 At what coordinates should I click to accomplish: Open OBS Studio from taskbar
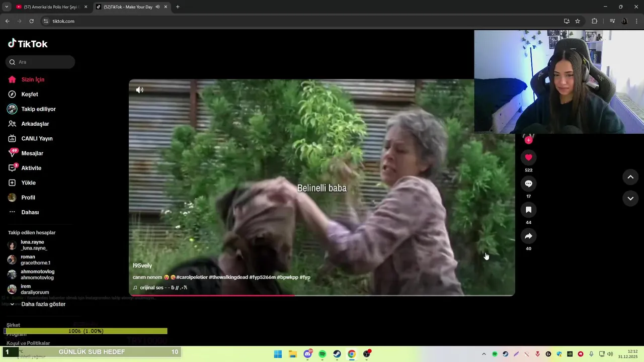point(367,354)
